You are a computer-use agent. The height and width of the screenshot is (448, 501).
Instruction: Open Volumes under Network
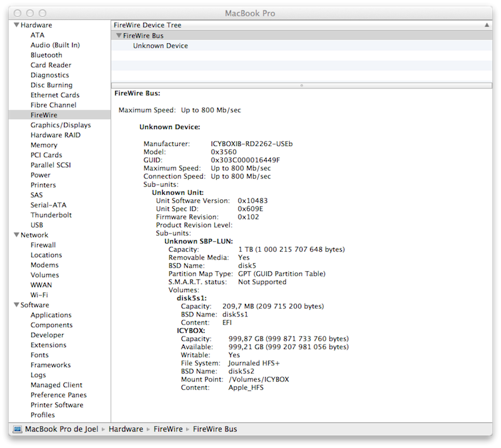pyautogui.click(x=44, y=274)
